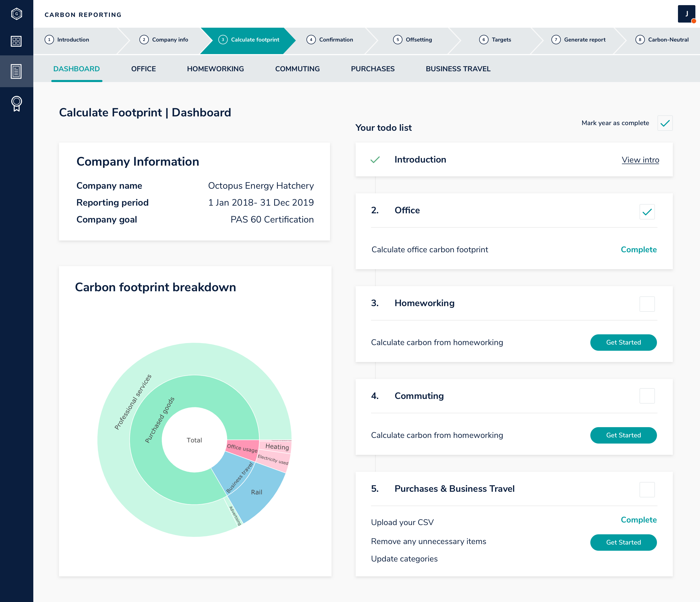The height and width of the screenshot is (602, 700).
Task: Toggle Mark year as complete checkbox
Action: (665, 123)
